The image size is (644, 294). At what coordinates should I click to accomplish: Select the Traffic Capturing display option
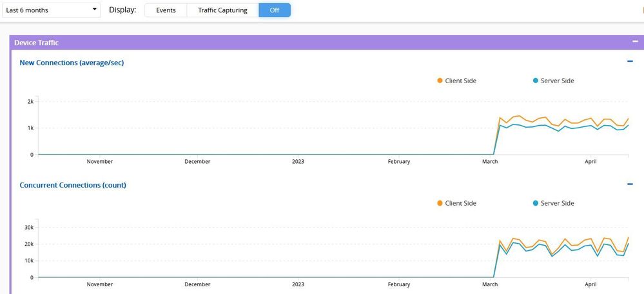pyautogui.click(x=222, y=10)
